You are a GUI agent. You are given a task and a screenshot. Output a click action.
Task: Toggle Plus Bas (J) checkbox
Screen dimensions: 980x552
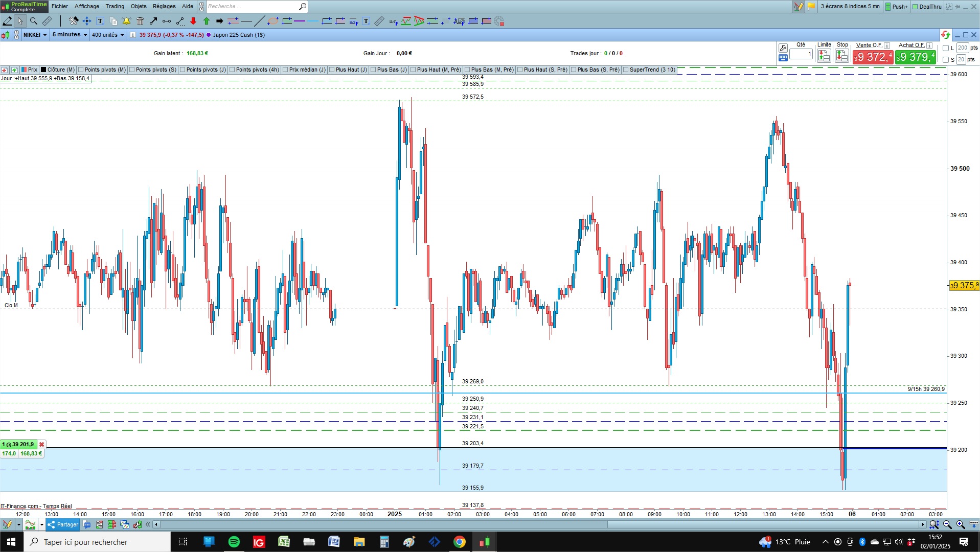373,70
